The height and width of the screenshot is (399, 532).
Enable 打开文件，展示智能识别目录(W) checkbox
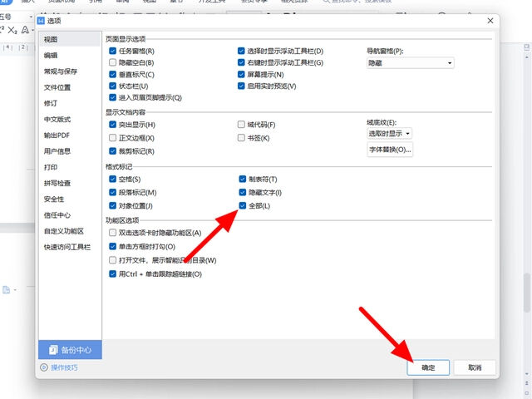coord(113,260)
